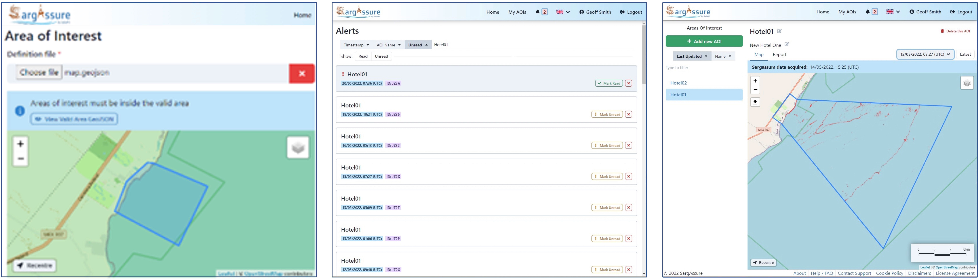Viewport: 980px width, 280px height.
Task: Select Hotel01 in the Areas Of Interest list
Action: pyautogui.click(x=704, y=95)
